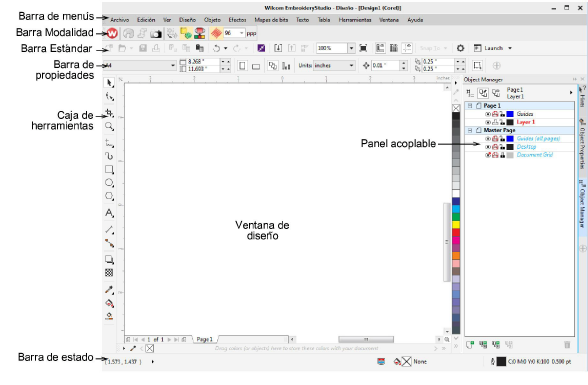
Task: Open the Object Properties docker tab
Action: 582,144
